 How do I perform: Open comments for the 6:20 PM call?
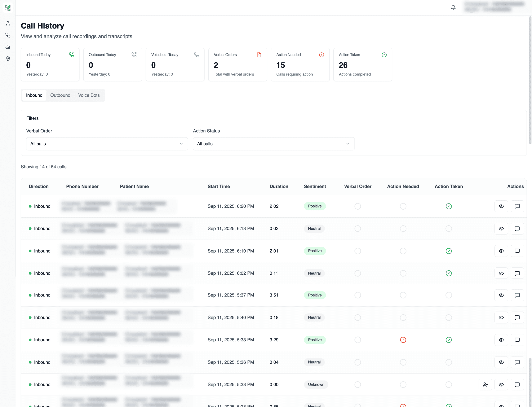tap(517, 206)
